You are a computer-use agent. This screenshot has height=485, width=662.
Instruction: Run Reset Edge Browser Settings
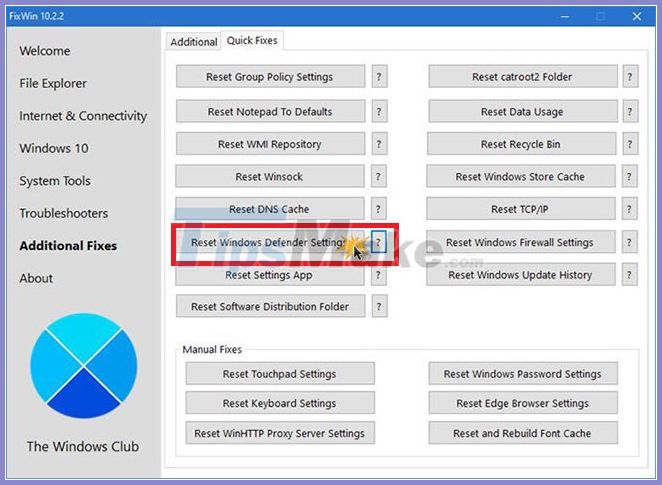click(523, 403)
